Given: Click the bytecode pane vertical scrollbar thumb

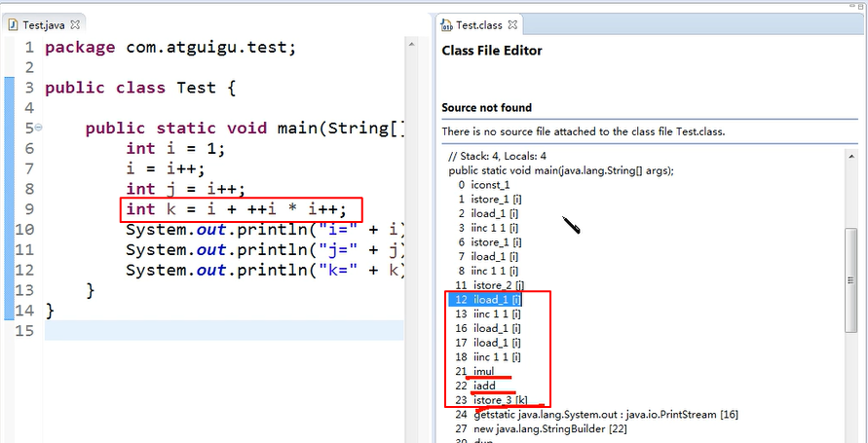Looking at the screenshot, I should tap(850, 279).
